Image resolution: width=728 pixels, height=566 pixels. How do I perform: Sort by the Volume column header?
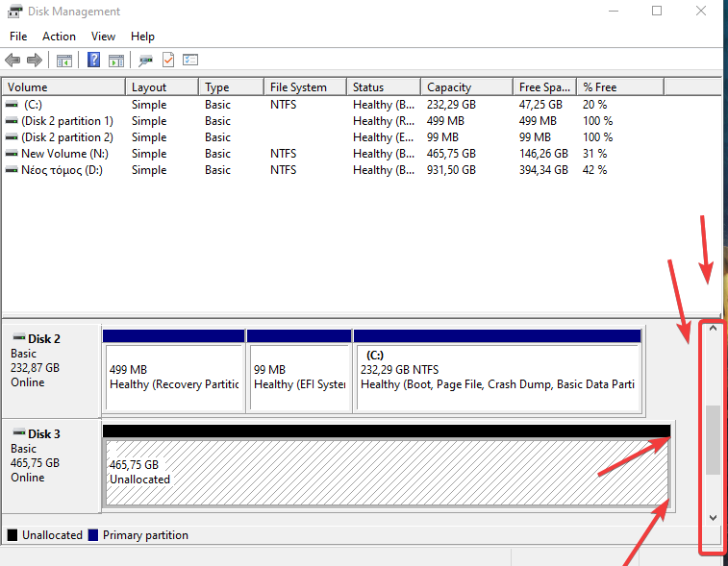click(64, 87)
